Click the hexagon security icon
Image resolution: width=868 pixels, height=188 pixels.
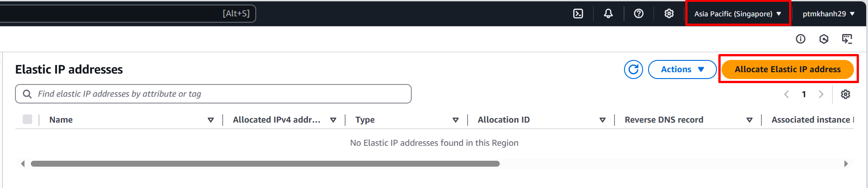pyautogui.click(x=824, y=39)
